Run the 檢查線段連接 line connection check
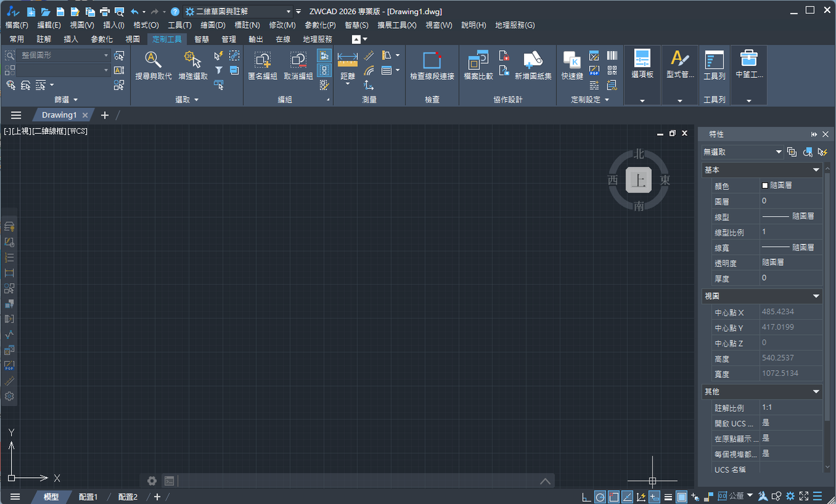836x504 pixels. click(432, 65)
